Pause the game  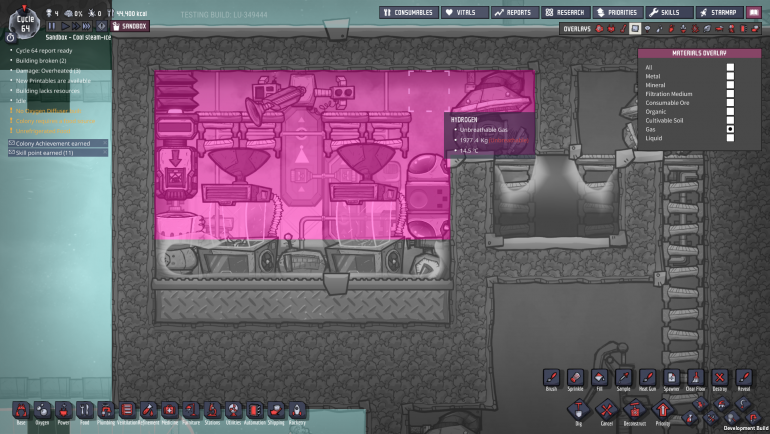pyautogui.click(x=52, y=26)
